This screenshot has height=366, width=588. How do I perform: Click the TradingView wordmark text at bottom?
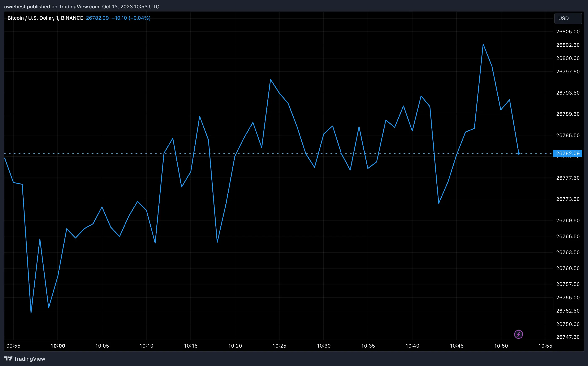pos(30,359)
